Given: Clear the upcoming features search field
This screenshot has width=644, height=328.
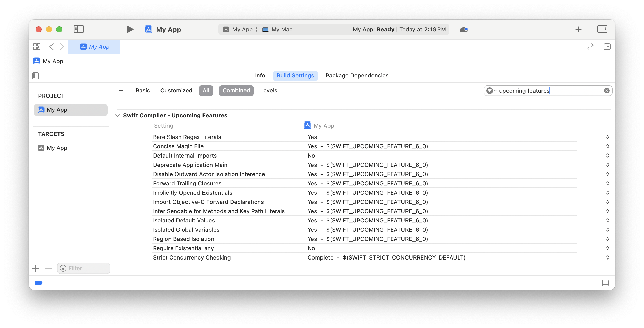Looking at the screenshot, I should click(607, 91).
